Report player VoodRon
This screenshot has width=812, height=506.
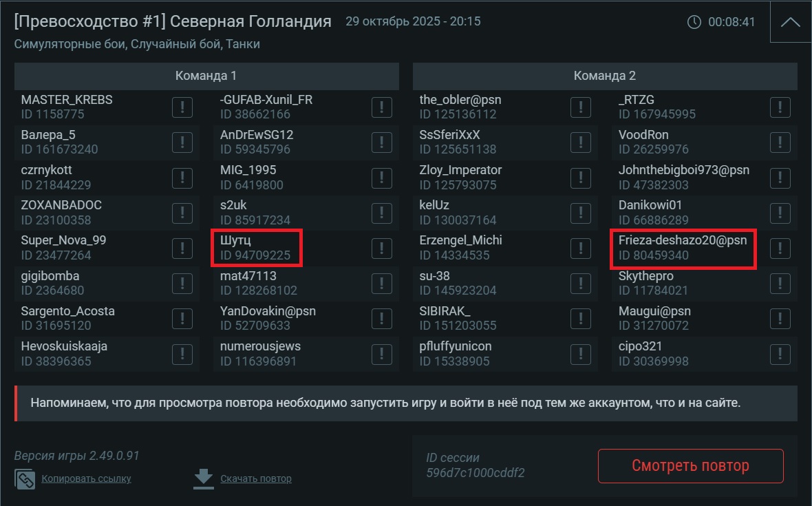click(780, 143)
